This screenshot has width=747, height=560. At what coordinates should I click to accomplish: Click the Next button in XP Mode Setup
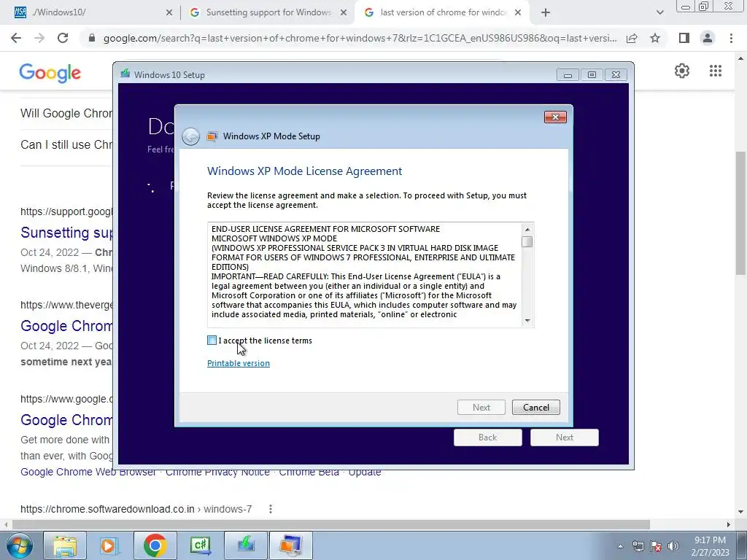click(481, 407)
